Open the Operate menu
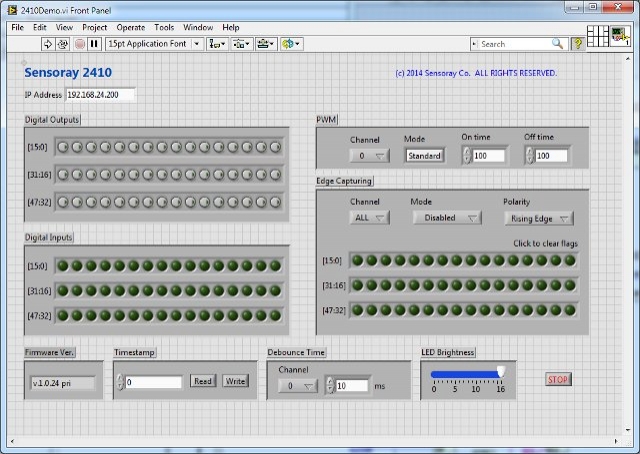640x454 pixels. tap(131, 27)
